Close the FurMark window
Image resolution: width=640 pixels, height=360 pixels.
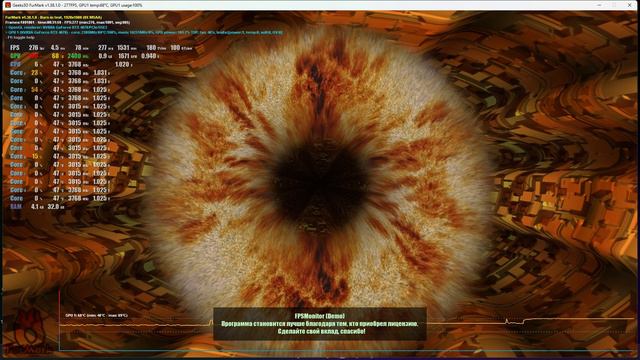(x=629, y=5)
